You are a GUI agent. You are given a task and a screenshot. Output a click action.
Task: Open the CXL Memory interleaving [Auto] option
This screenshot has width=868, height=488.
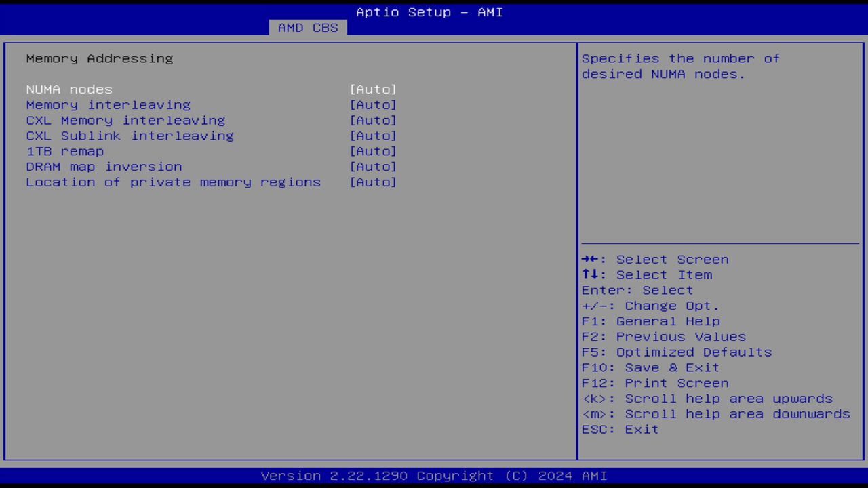(x=373, y=121)
